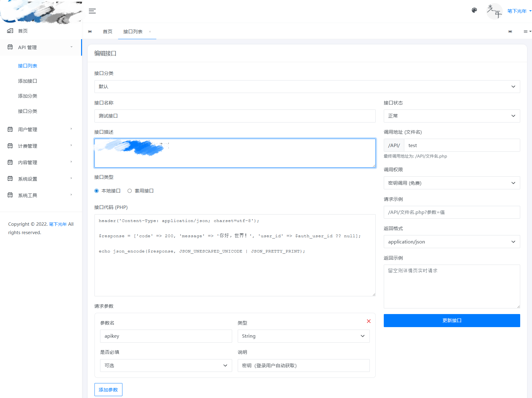Click the 首页 home icon in sidebar
The image size is (532, 398).
click(10, 31)
